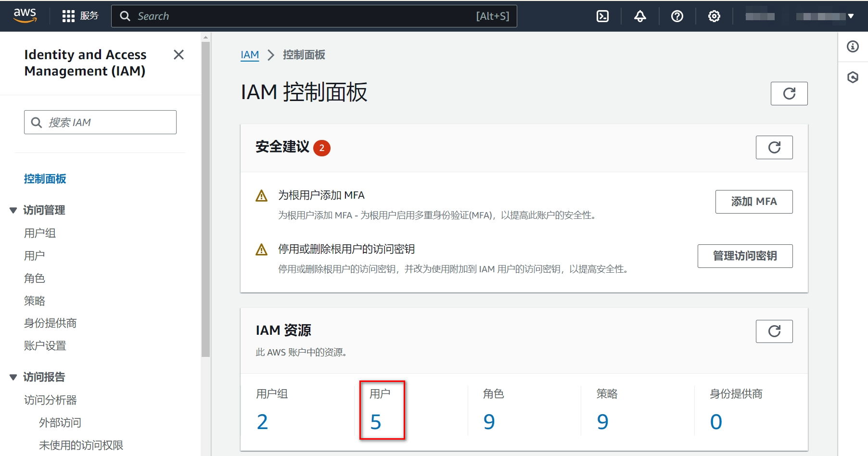This screenshot has height=456, width=868.
Task: Open 策略 in the sidebar
Action: tap(35, 301)
